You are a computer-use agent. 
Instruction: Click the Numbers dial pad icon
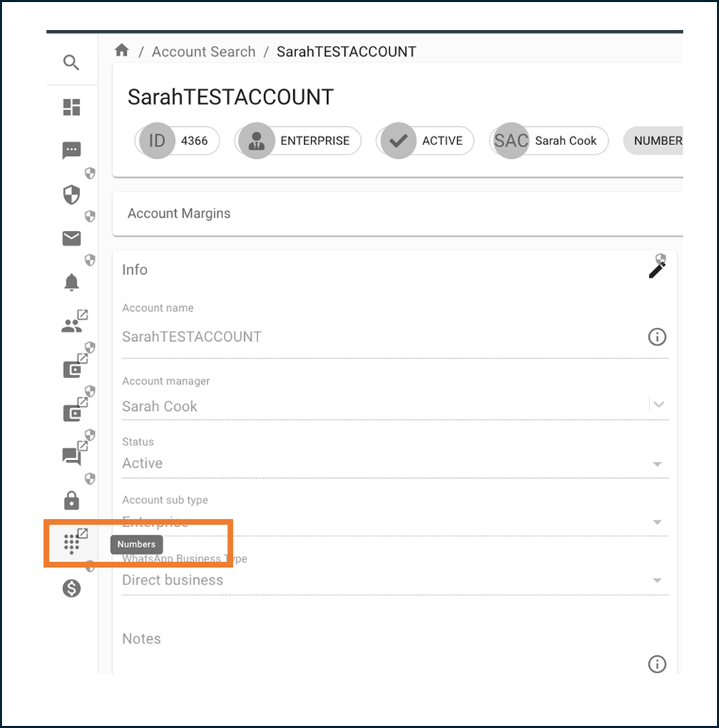click(71, 544)
